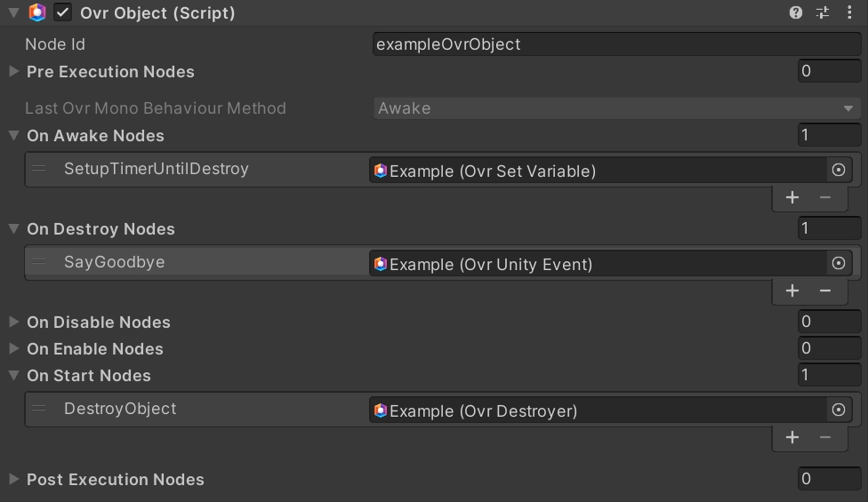This screenshot has height=502, width=868.
Task: Add an element to On Awake Nodes
Action: pos(792,197)
